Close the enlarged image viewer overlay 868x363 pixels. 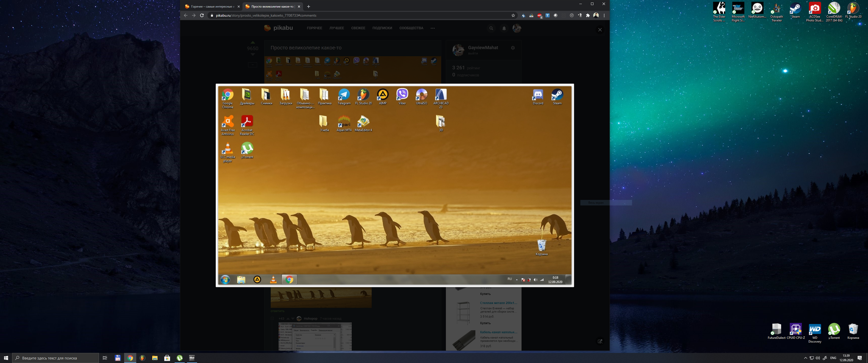[600, 30]
